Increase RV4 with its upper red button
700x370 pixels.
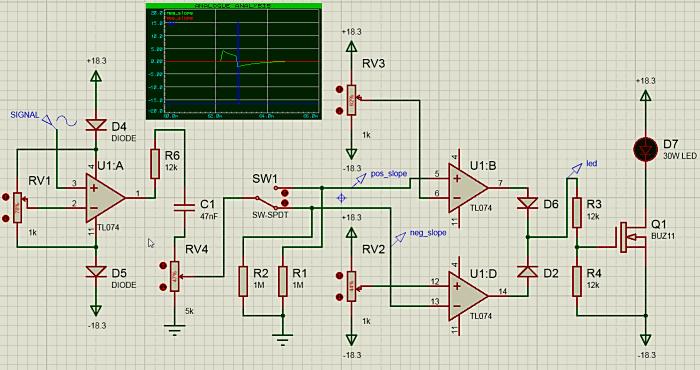click(x=163, y=266)
